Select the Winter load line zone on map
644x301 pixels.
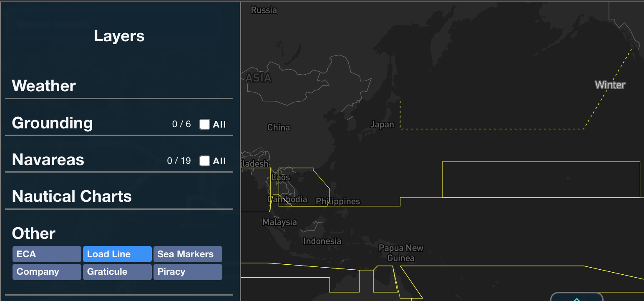pos(610,85)
